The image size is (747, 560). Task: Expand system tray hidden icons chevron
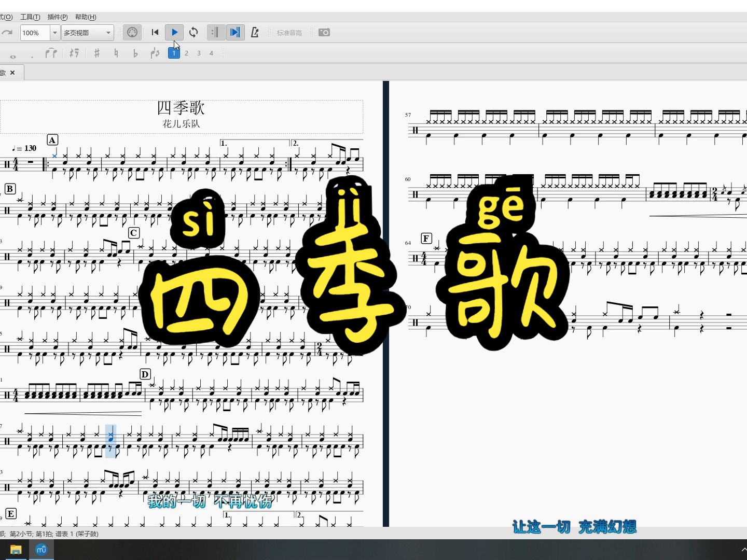pos(744,550)
